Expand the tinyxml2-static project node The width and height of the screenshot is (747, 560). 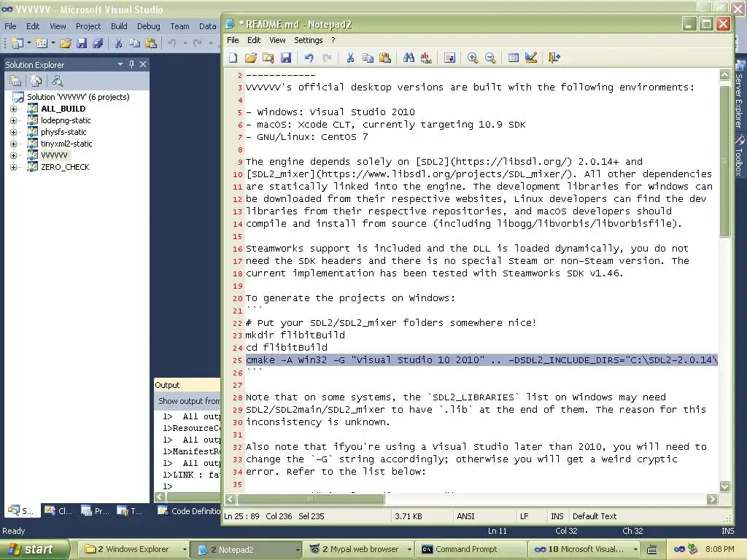[x=13, y=144]
